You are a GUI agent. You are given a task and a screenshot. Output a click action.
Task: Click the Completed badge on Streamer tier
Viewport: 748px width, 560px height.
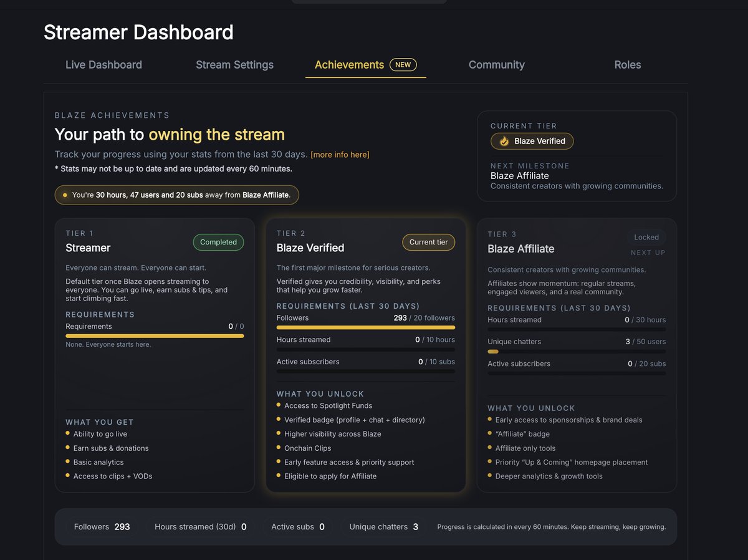[x=218, y=242]
